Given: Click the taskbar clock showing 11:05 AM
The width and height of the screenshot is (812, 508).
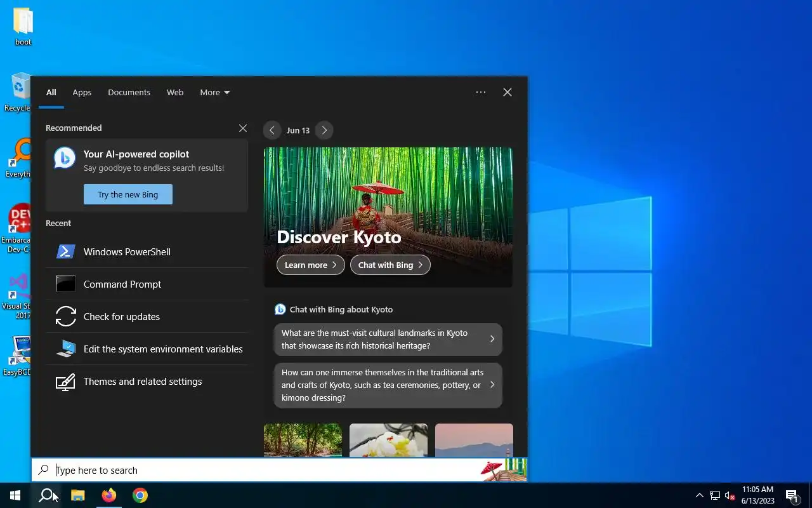Looking at the screenshot, I should pyautogui.click(x=758, y=495).
